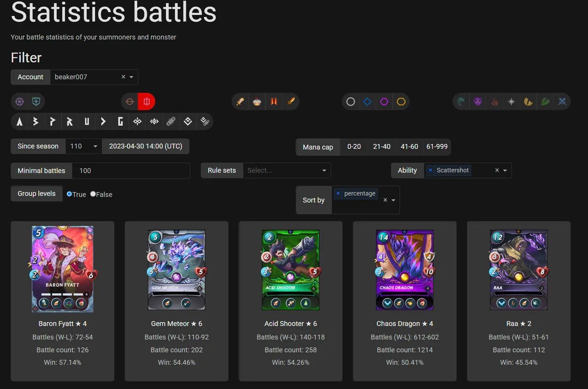The width and height of the screenshot is (588, 389).
Task: Select the Beta edition 'B' rune icon
Action: 36,121
